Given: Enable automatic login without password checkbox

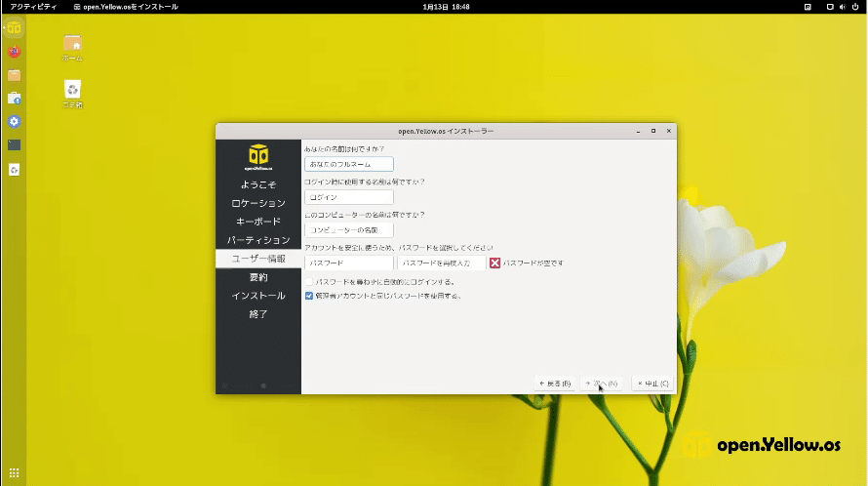Looking at the screenshot, I should pos(308,281).
